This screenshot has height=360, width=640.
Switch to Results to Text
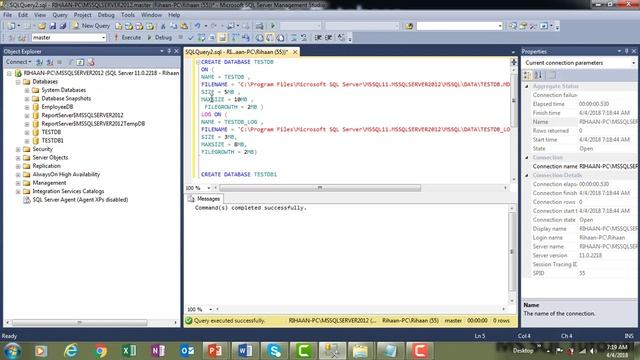point(259,38)
